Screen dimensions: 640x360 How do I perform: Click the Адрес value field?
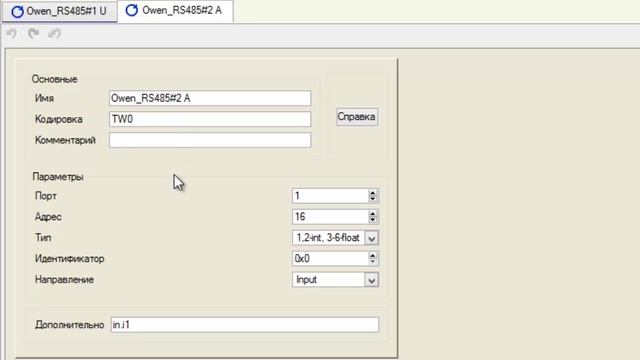click(x=330, y=217)
